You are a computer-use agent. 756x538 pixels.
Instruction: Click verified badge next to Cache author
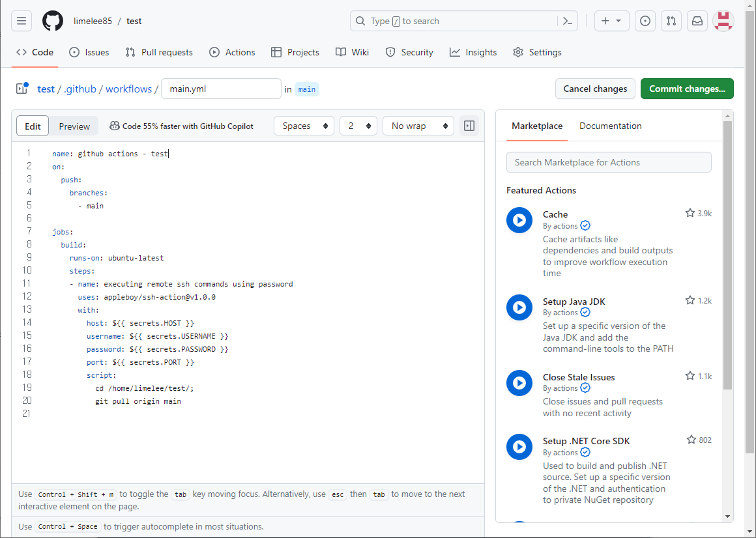(585, 225)
